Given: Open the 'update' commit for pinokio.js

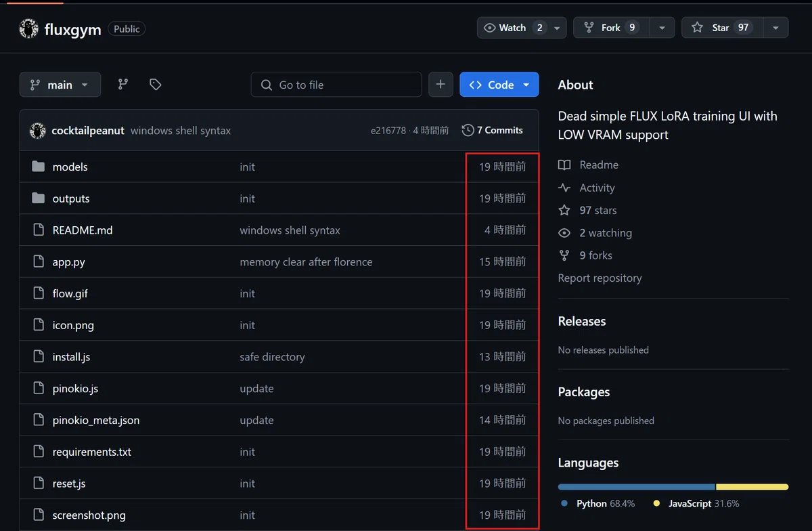Looking at the screenshot, I should point(256,389).
